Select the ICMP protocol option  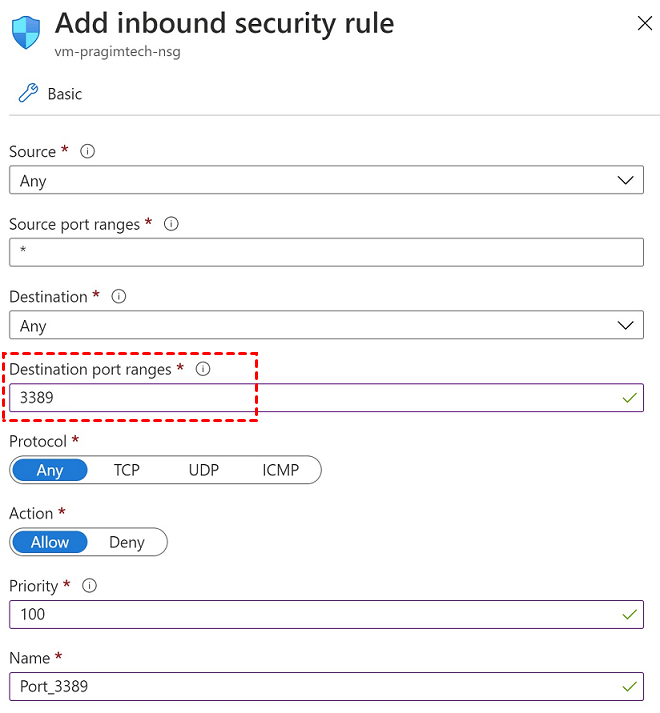(280, 470)
